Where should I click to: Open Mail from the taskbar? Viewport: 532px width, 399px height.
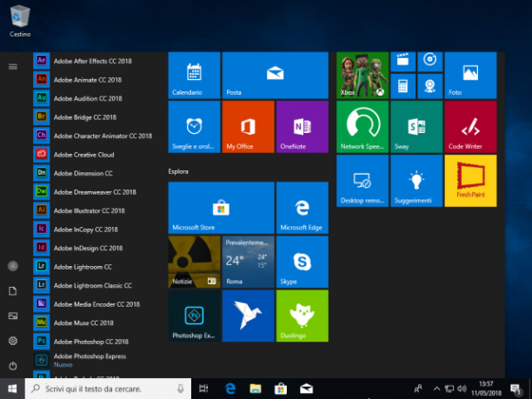pos(306,389)
